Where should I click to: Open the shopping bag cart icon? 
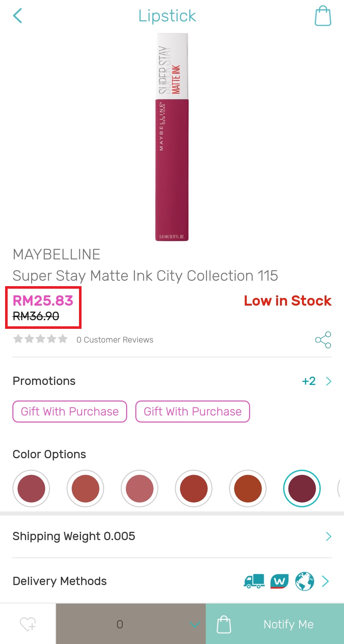[x=323, y=16]
